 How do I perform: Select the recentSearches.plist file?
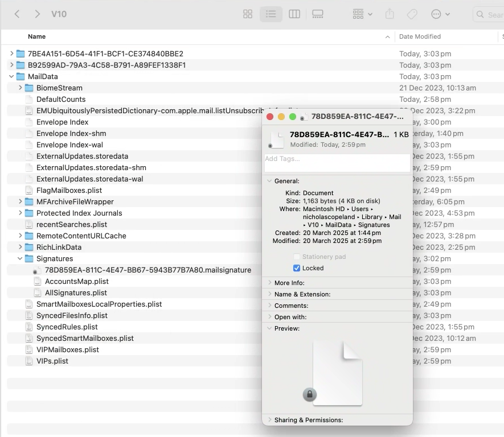[72, 224]
